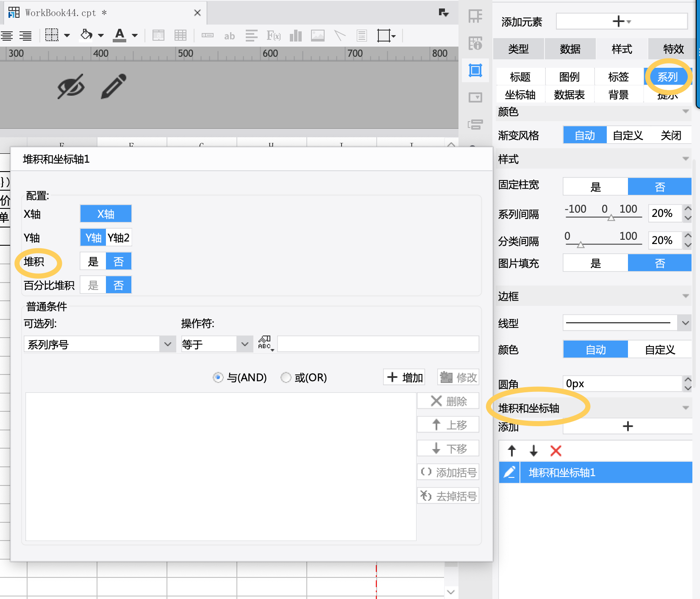Set 固定柱宽 to 是
The image size is (700, 599).
[595, 187]
